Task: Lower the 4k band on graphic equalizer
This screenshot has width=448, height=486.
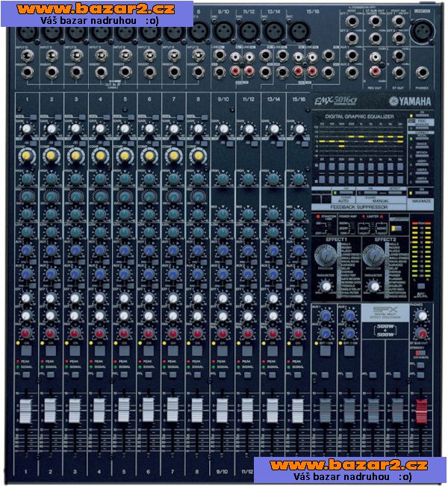Action: [380, 179]
